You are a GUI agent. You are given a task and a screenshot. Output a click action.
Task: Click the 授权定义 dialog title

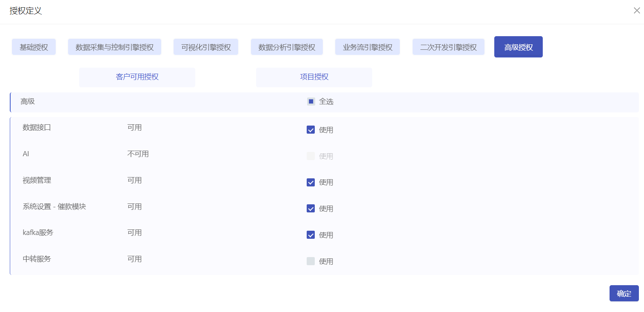pyautogui.click(x=26, y=11)
